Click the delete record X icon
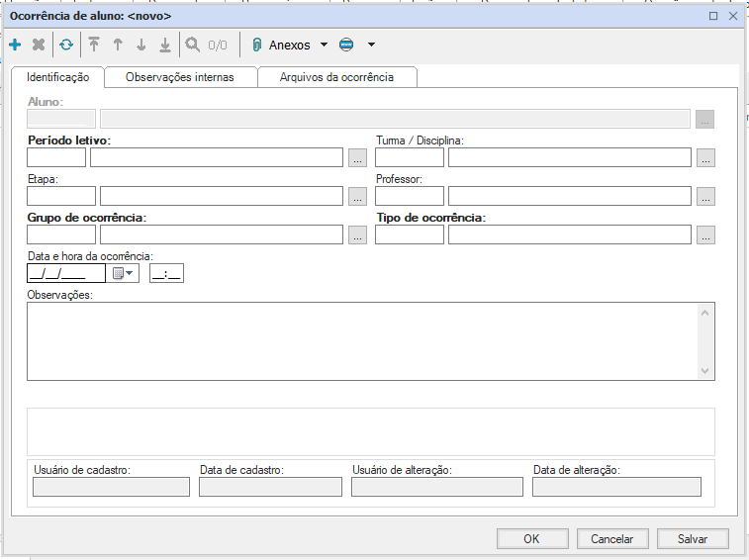This screenshot has width=749, height=560. coord(39,45)
